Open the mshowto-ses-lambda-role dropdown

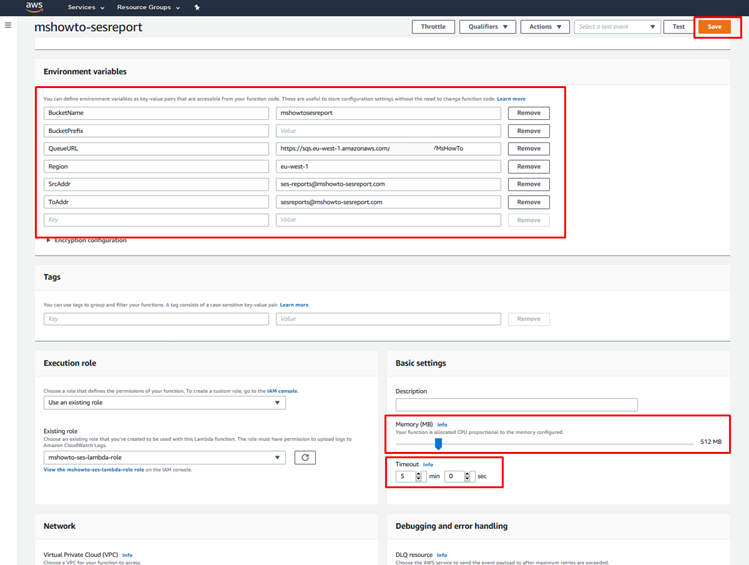click(x=164, y=458)
